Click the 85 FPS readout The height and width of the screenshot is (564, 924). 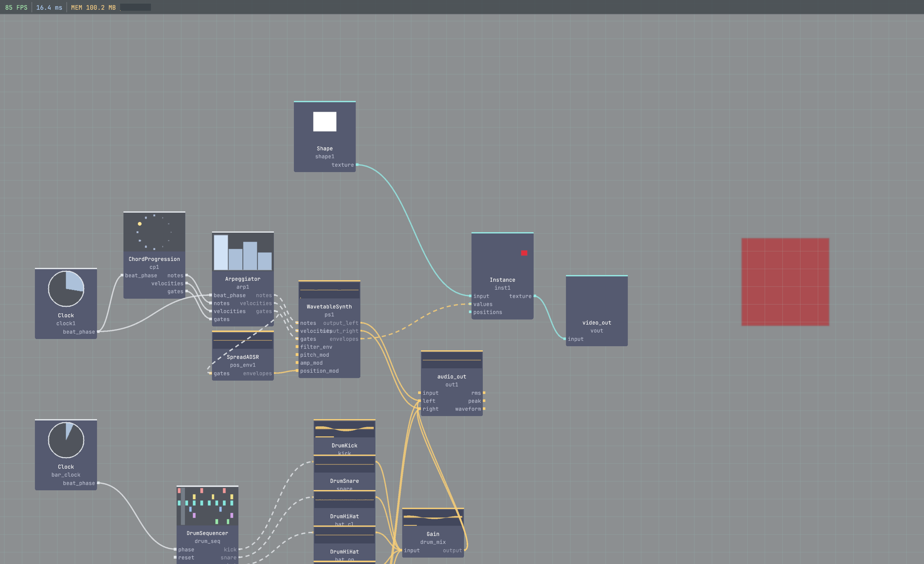pyautogui.click(x=16, y=7)
